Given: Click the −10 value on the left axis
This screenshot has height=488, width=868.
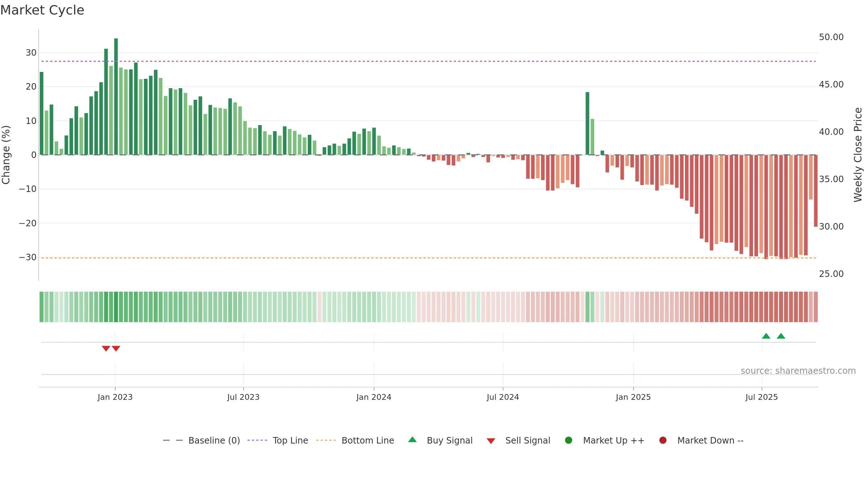Looking at the screenshot, I should (x=28, y=189).
